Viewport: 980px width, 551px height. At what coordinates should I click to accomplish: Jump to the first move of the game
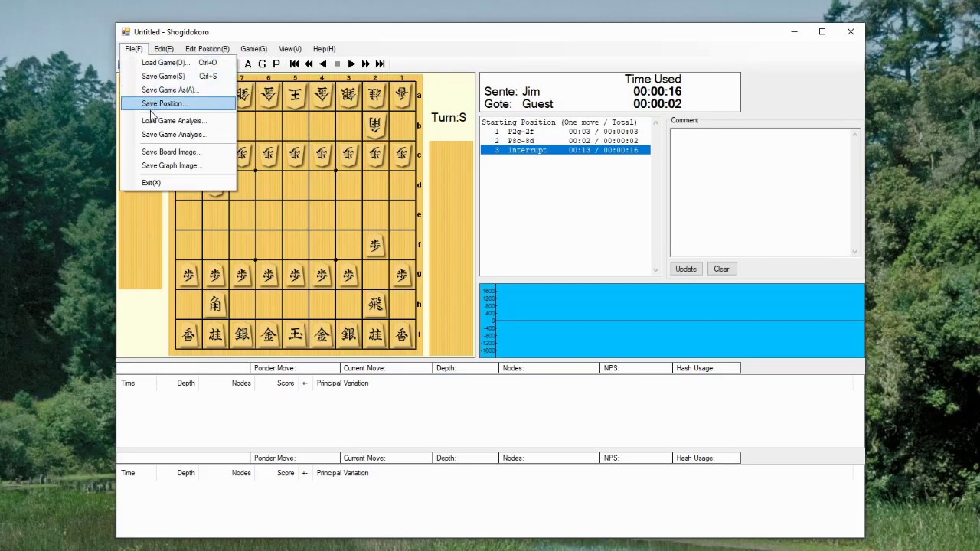click(295, 64)
